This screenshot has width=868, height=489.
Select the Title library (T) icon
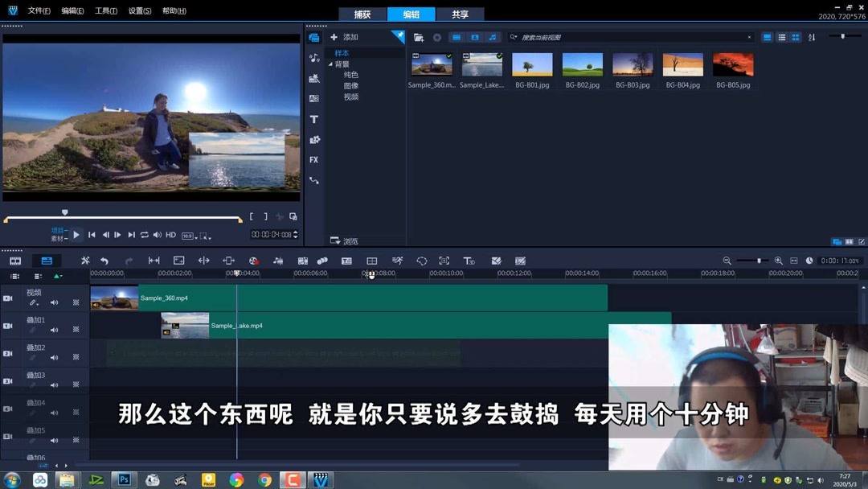coord(313,119)
